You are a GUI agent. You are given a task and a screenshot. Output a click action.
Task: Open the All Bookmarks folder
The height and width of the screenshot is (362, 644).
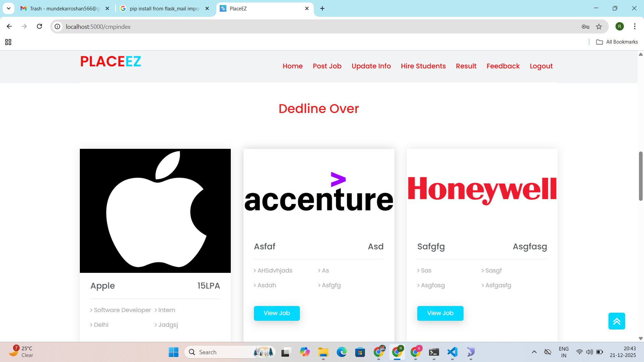tap(617, 42)
